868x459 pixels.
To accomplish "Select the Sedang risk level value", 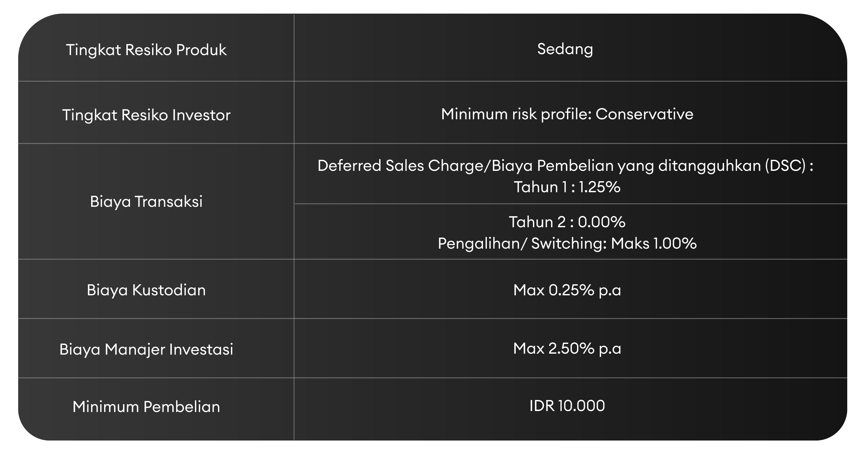I will click(x=565, y=49).
